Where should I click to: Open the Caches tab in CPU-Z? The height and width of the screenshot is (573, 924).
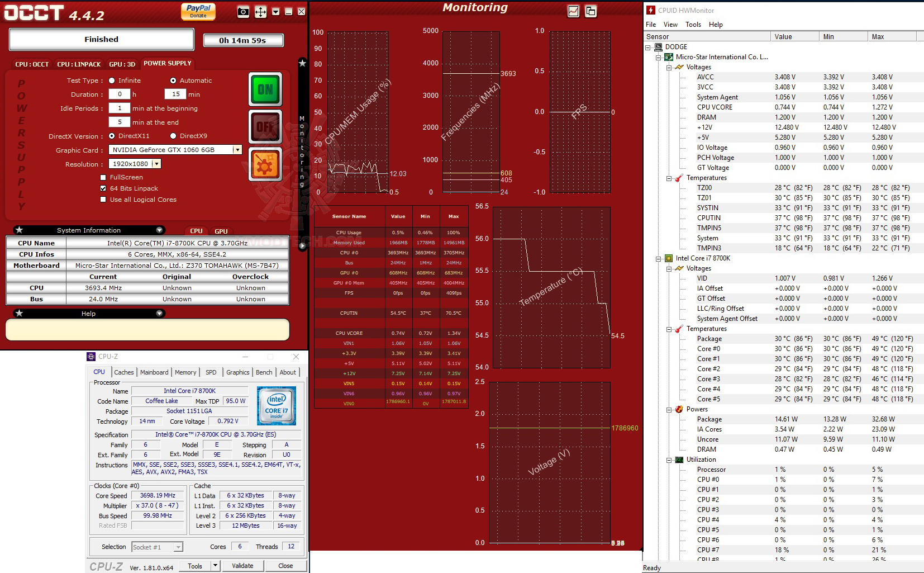(124, 372)
